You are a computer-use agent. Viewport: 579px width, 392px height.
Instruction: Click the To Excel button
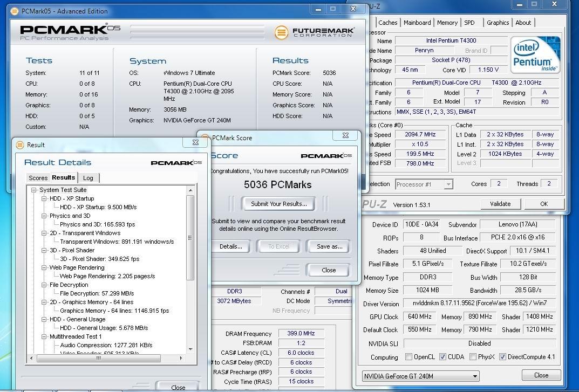coord(279,246)
